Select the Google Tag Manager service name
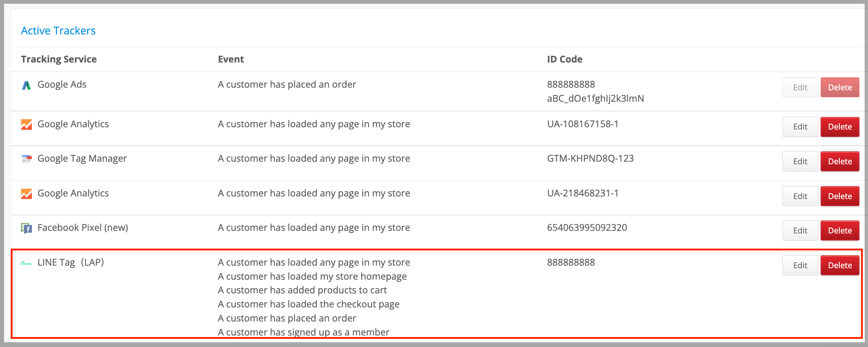This screenshot has width=868, height=347. pos(82,159)
